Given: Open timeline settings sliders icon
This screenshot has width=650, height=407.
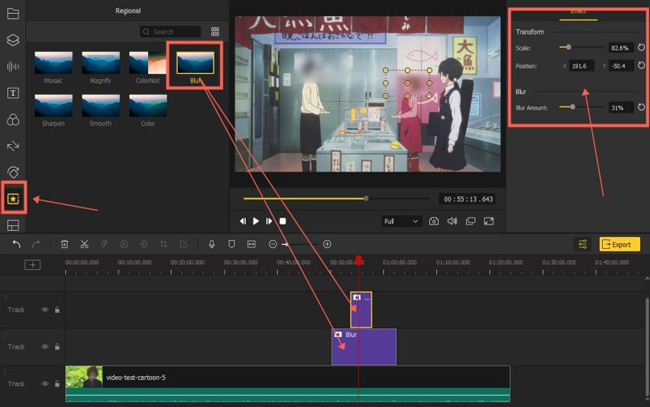Looking at the screenshot, I should (x=582, y=244).
